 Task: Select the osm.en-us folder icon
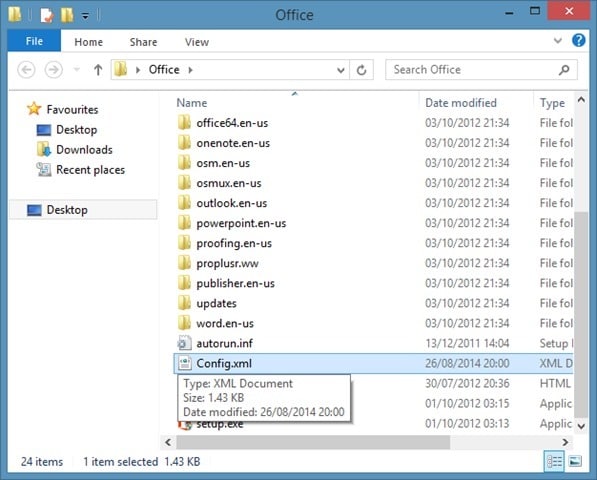185,163
